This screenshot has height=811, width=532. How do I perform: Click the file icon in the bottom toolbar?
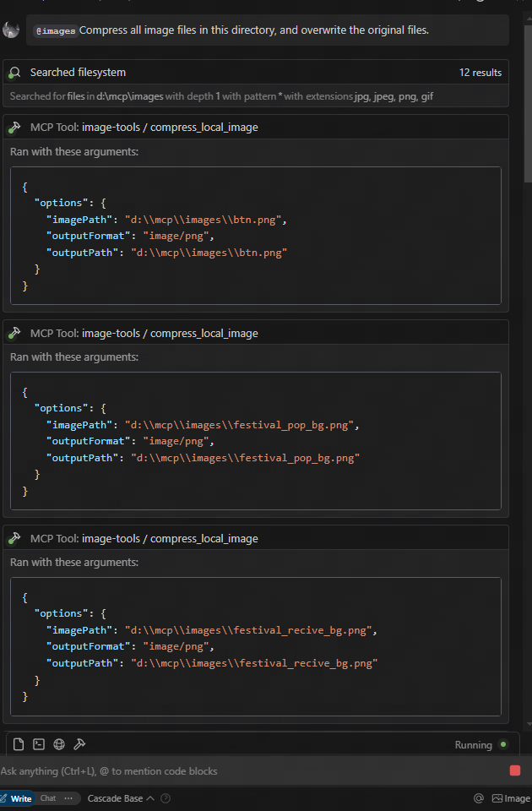(19, 744)
